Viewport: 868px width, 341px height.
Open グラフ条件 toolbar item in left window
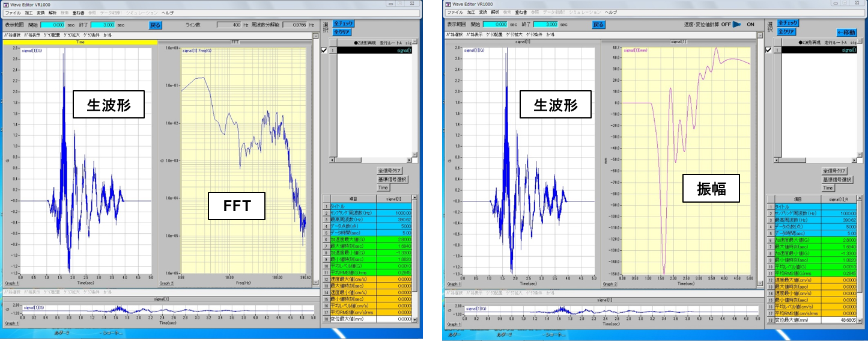[92, 35]
